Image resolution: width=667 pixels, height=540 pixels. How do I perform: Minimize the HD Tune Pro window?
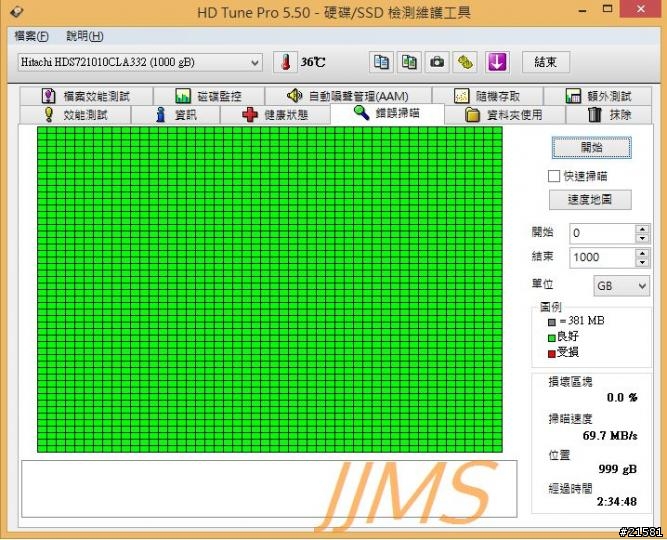(x=583, y=9)
